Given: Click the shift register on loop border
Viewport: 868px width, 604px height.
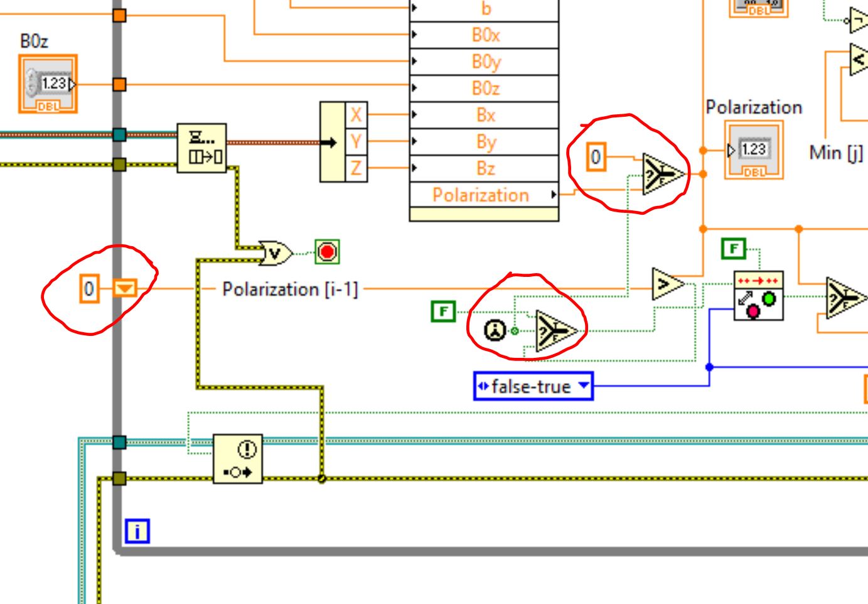Looking at the screenshot, I should click(124, 289).
